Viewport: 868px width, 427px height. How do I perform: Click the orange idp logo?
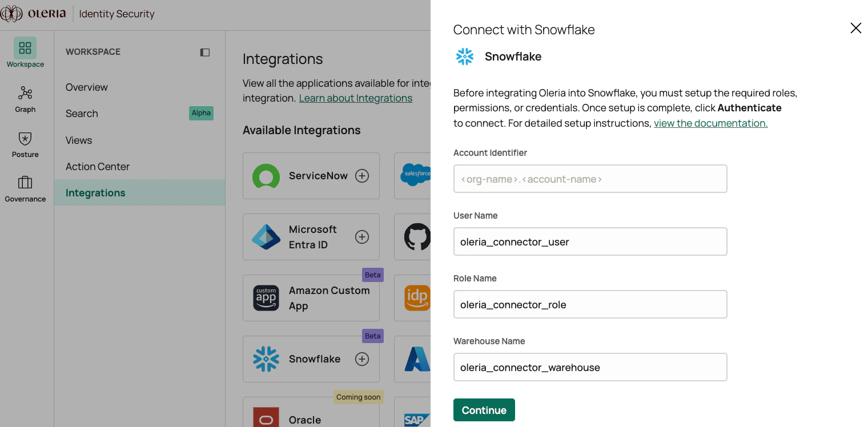[x=417, y=298]
